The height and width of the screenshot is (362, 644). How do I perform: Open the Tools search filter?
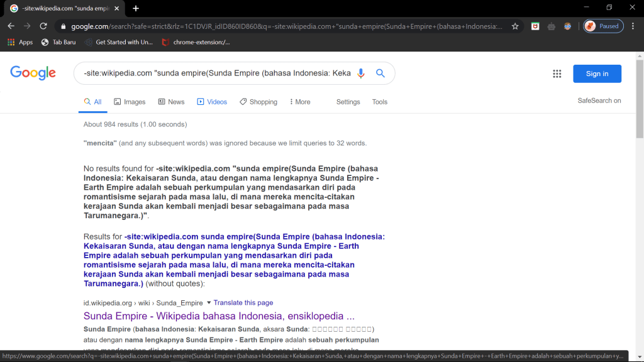pyautogui.click(x=379, y=102)
